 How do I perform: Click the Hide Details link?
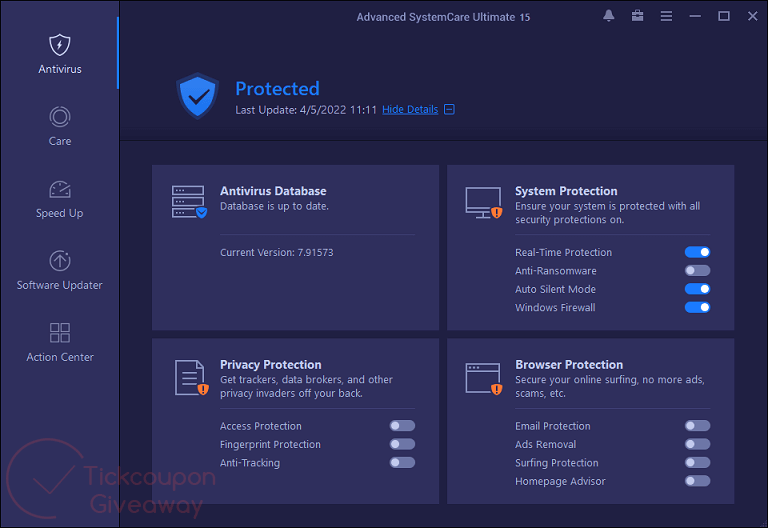[x=410, y=110]
